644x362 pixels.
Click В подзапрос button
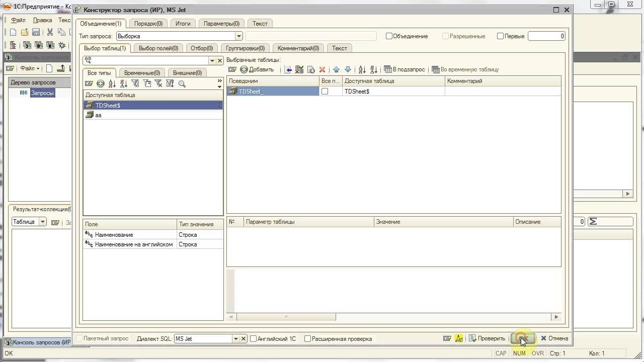405,69
